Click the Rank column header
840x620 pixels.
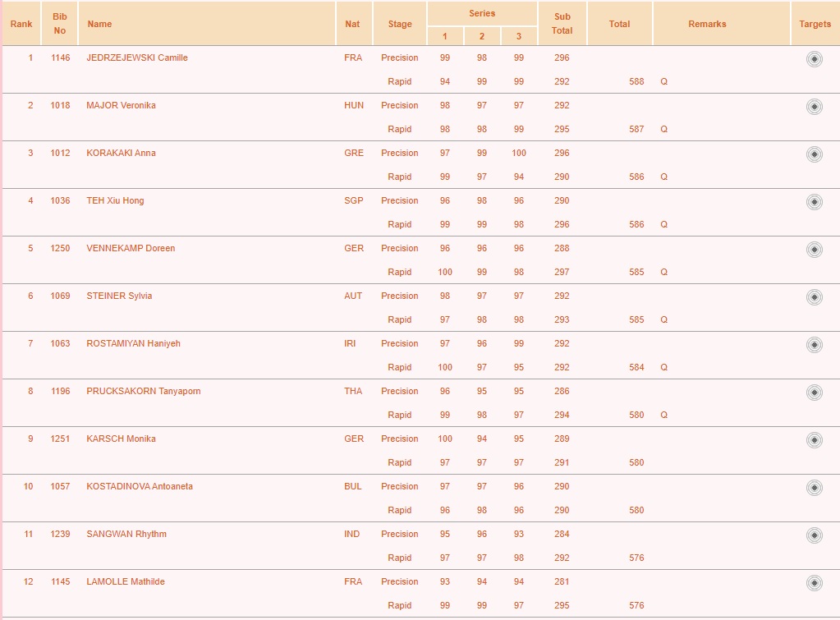21,24
